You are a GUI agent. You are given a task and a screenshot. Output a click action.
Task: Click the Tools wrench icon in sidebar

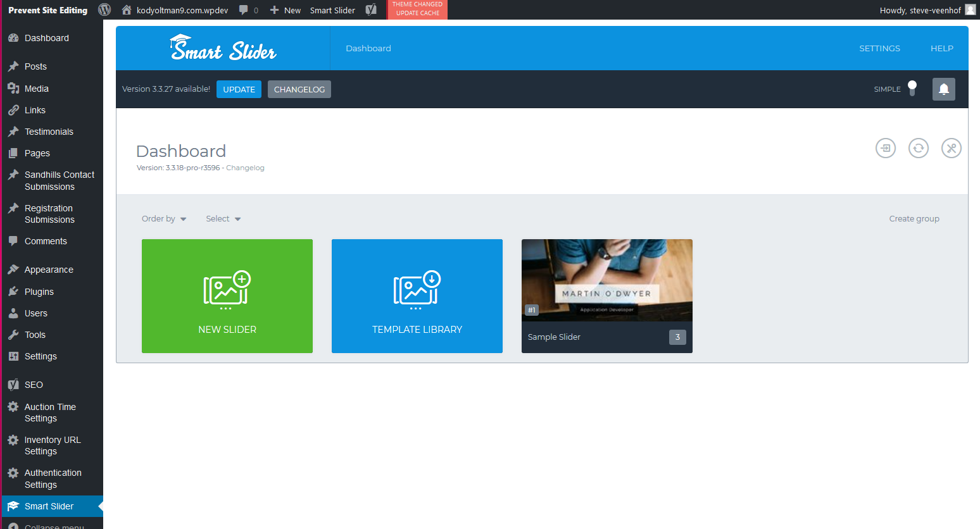point(13,335)
